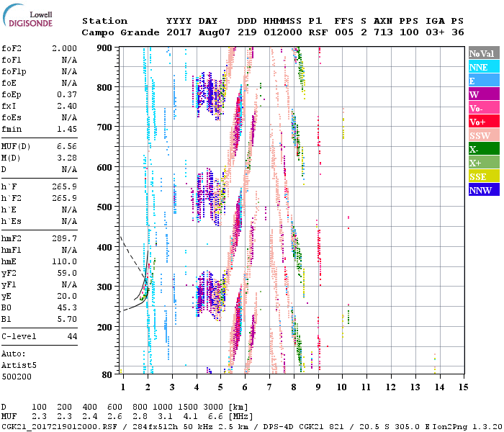The image size is (504, 432).
Task: Select the C-level row
Action: tap(39, 336)
